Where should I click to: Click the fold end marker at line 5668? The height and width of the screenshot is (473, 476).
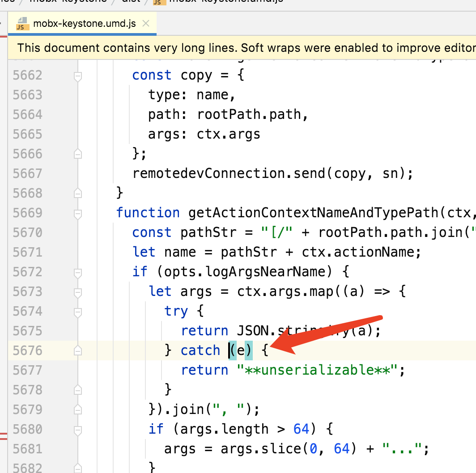[77, 193]
